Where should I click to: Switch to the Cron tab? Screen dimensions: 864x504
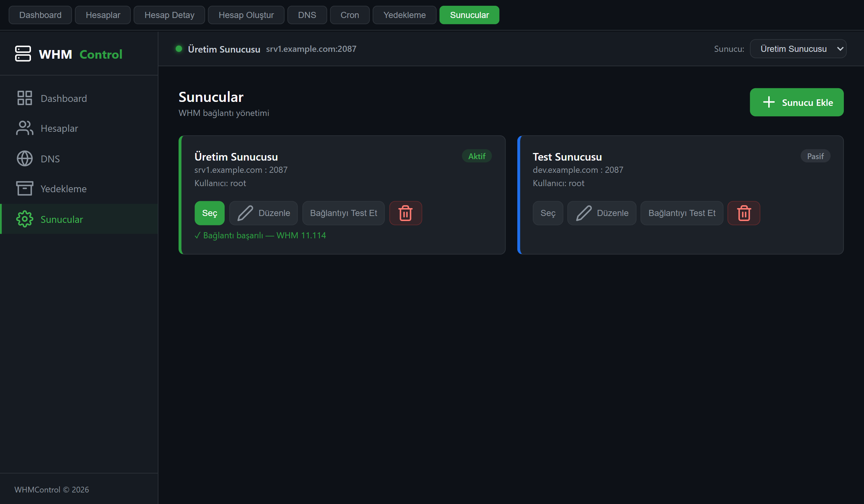click(x=350, y=15)
